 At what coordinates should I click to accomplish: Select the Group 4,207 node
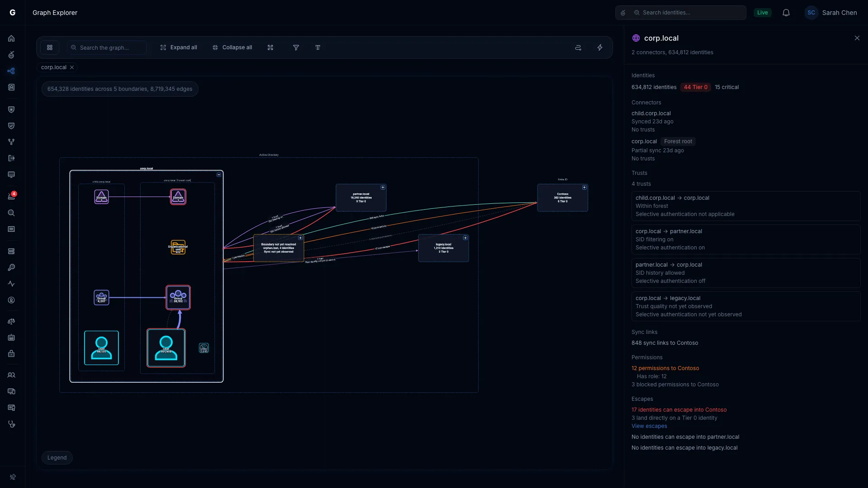coord(101,297)
